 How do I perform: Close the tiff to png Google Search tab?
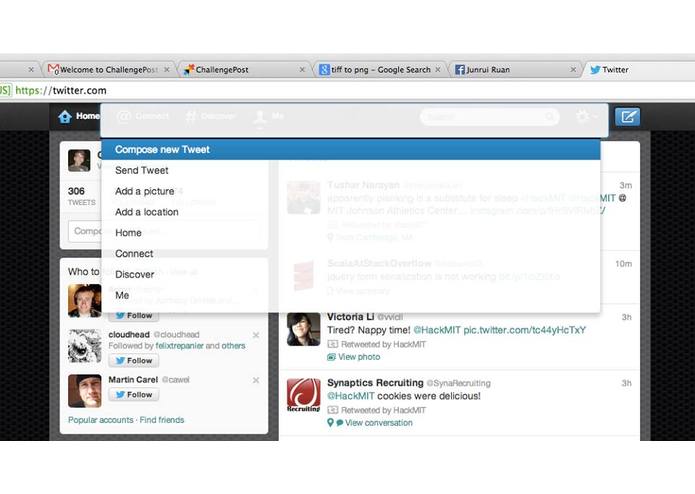tap(437, 70)
